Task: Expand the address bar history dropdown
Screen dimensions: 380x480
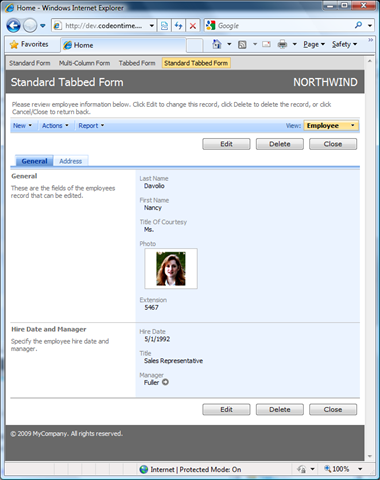Action: [152, 26]
